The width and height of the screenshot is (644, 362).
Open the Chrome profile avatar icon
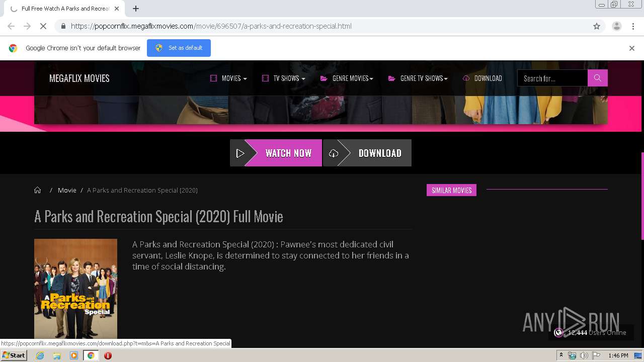tap(616, 26)
